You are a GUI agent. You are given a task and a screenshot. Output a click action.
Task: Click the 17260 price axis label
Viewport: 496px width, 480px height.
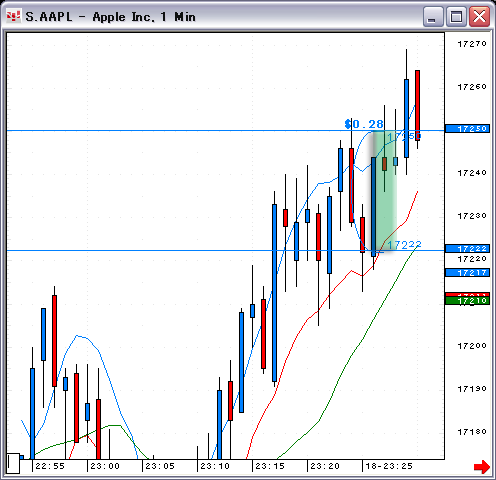pos(472,87)
